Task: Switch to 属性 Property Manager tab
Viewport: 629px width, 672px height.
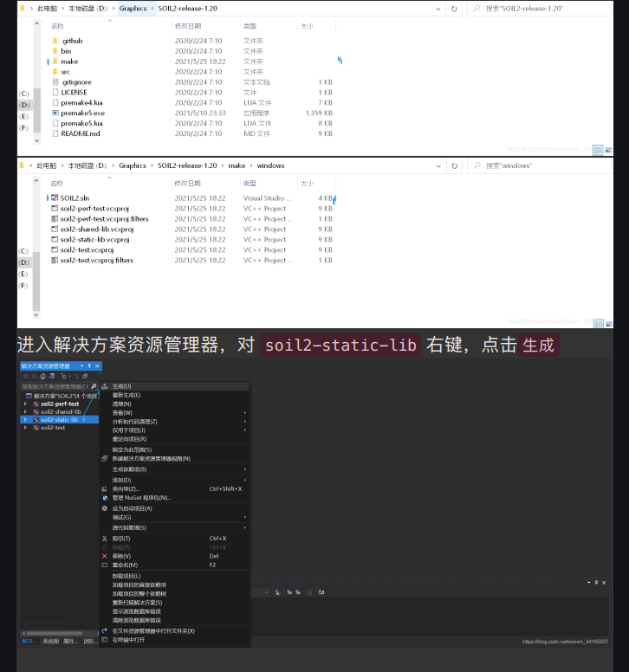Action: [x=71, y=641]
